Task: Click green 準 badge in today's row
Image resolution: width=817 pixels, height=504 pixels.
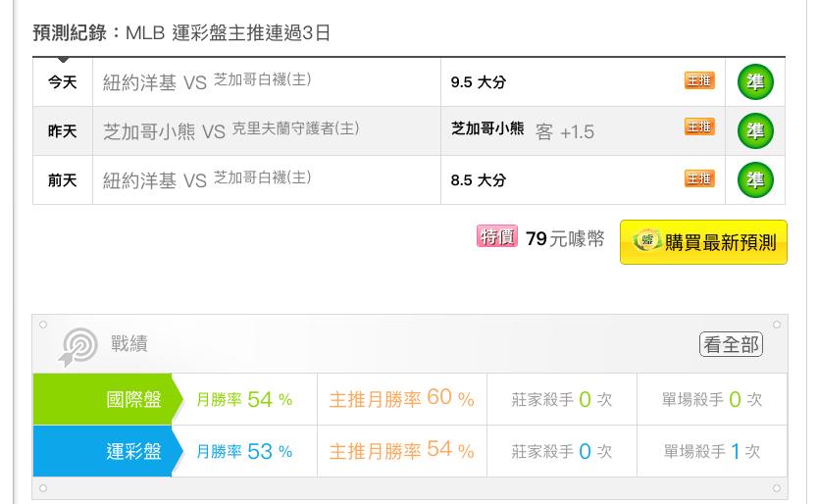Action: point(755,82)
